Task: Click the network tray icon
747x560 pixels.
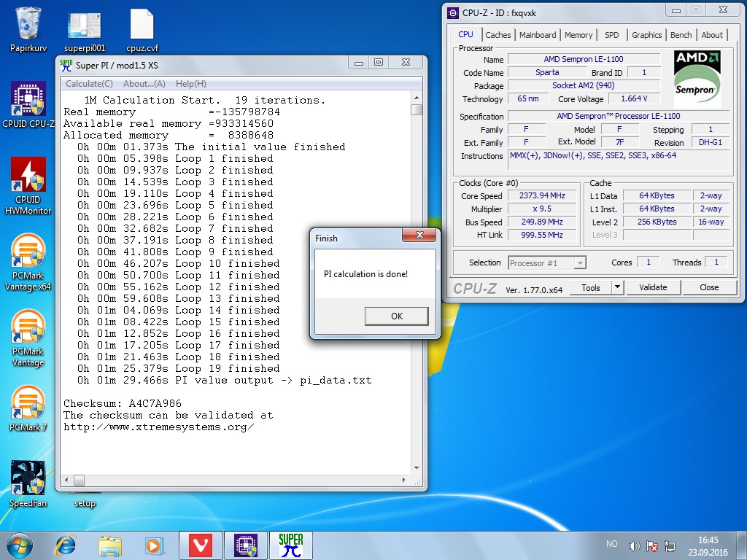Action: (670, 545)
